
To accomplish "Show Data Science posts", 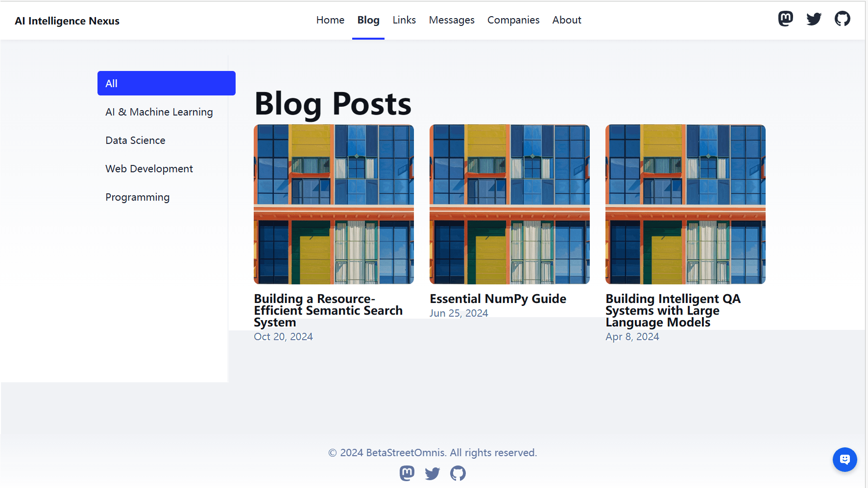I will click(135, 140).
